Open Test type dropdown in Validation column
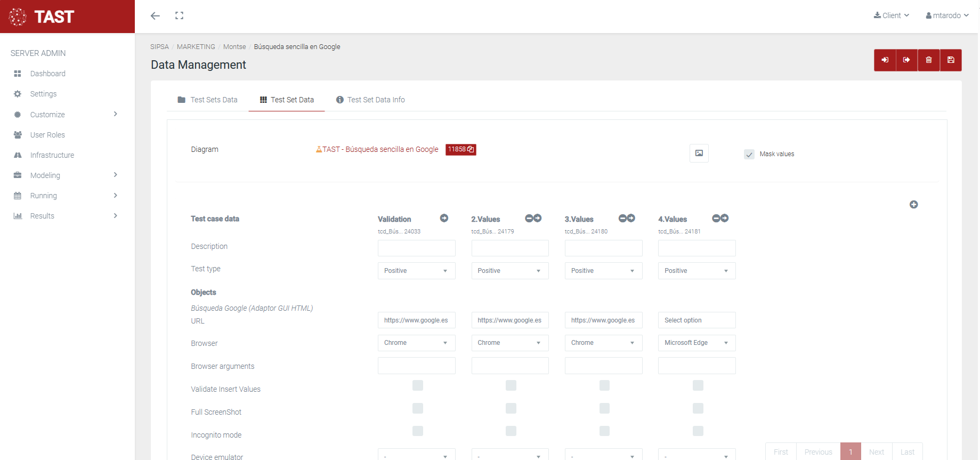 point(416,271)
